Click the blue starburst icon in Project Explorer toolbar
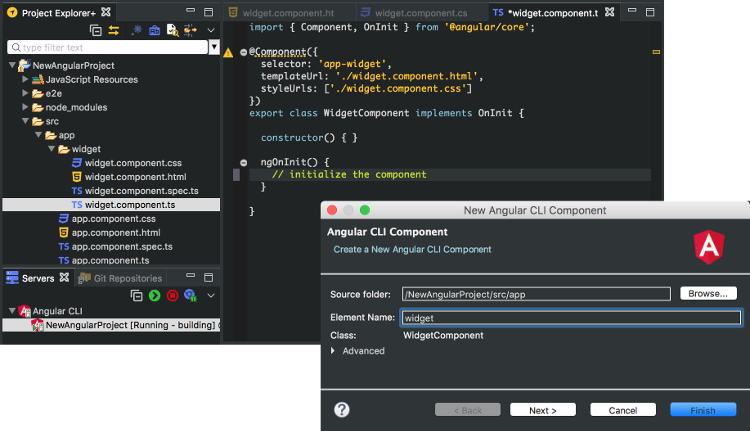Image resolution: width=750 pixels, height=431 pixels. coord(136,30)
